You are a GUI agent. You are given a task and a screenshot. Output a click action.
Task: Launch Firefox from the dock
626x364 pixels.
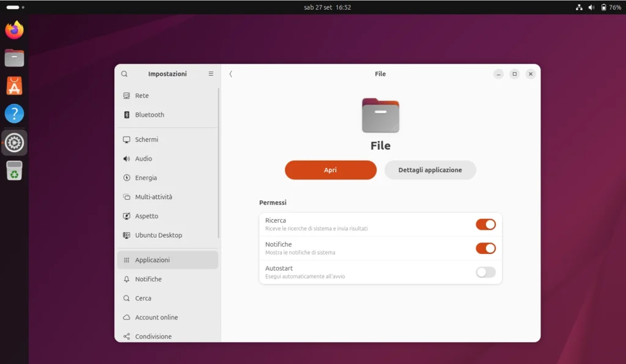click(14, 30)
